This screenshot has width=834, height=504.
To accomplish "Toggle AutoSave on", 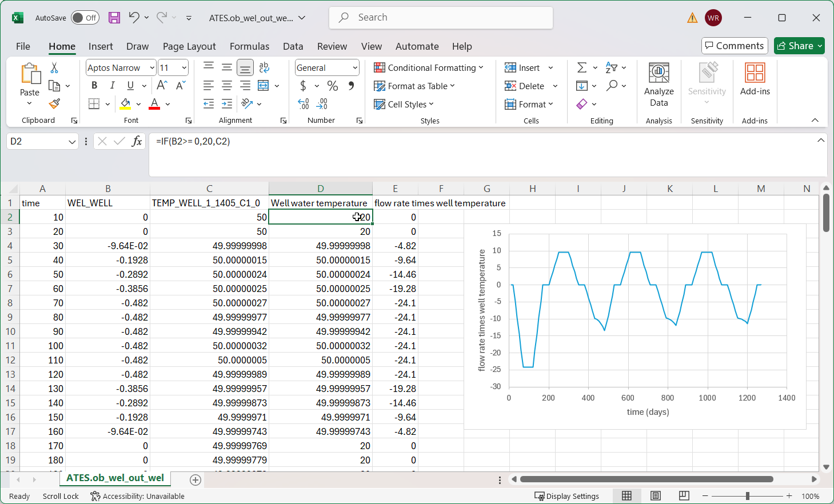I will pos(85,18).
